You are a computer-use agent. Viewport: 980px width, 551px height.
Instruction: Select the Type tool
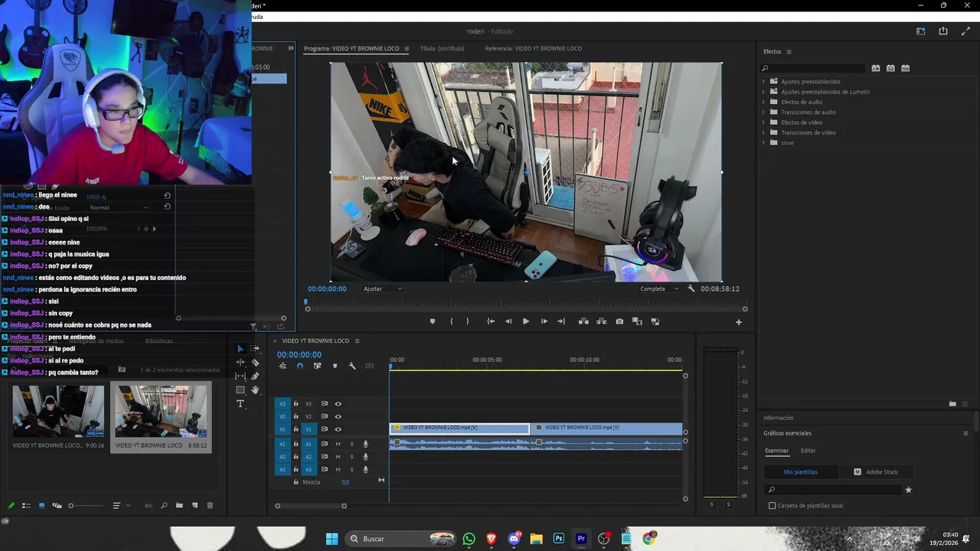(240, 403)
